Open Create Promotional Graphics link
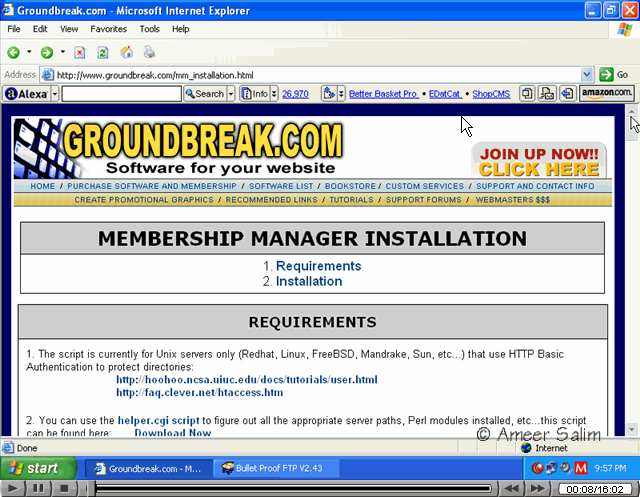This screenshot has height=497, width=640. (x=144, y=200)
